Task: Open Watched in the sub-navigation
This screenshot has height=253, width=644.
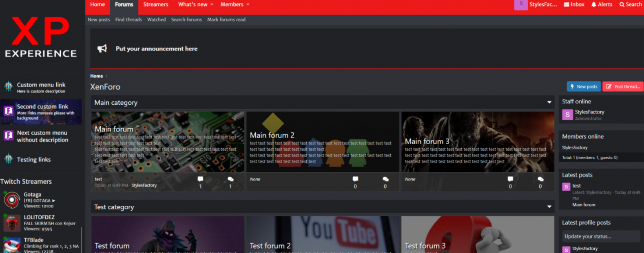Action: click(156, 20)
